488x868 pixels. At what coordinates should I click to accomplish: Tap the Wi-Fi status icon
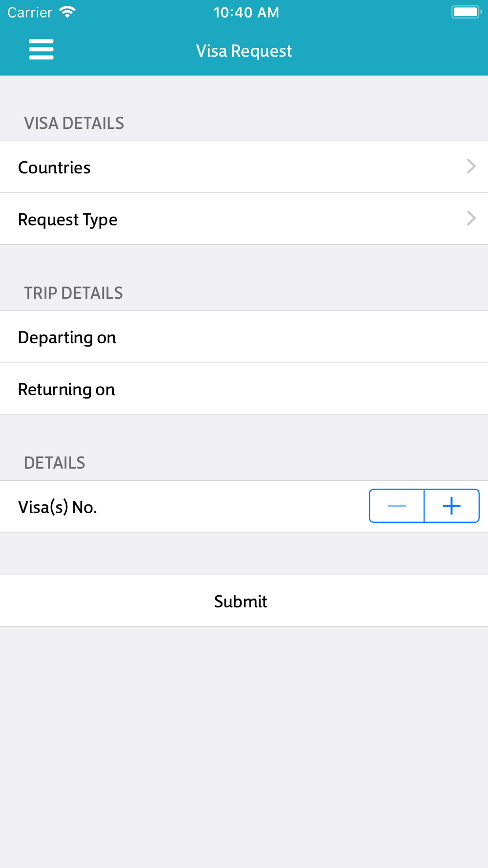pos(67,12)
